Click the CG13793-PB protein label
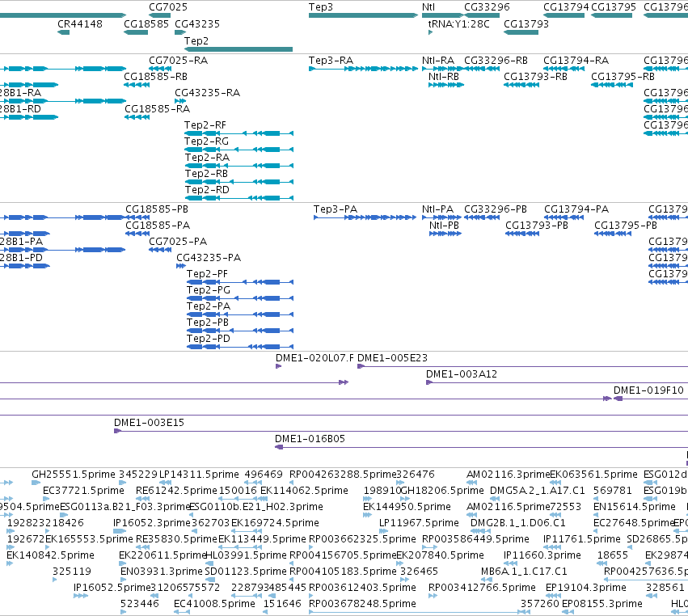 [537, 225]
